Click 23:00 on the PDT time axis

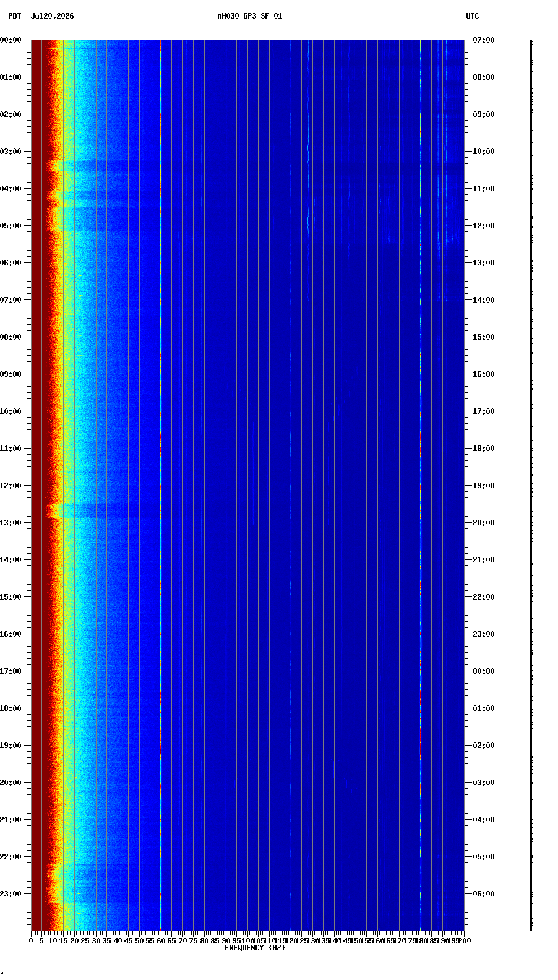click(11, 894)
